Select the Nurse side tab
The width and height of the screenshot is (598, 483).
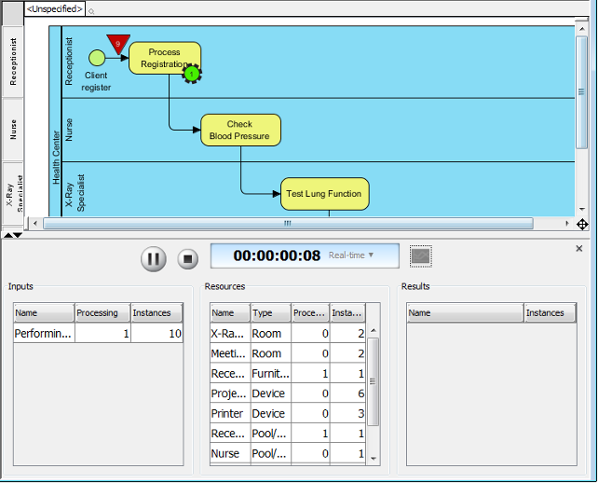coord(13,129)
